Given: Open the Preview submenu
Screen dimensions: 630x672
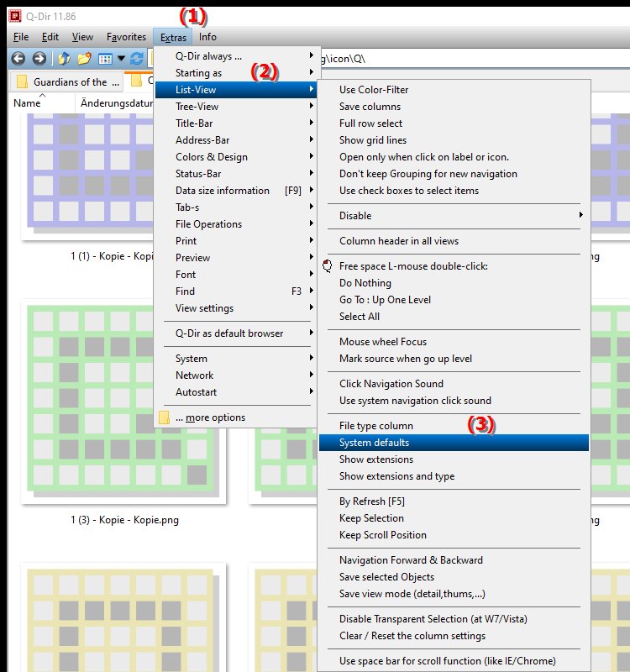Looking at the screenshot, I should 235,258.
